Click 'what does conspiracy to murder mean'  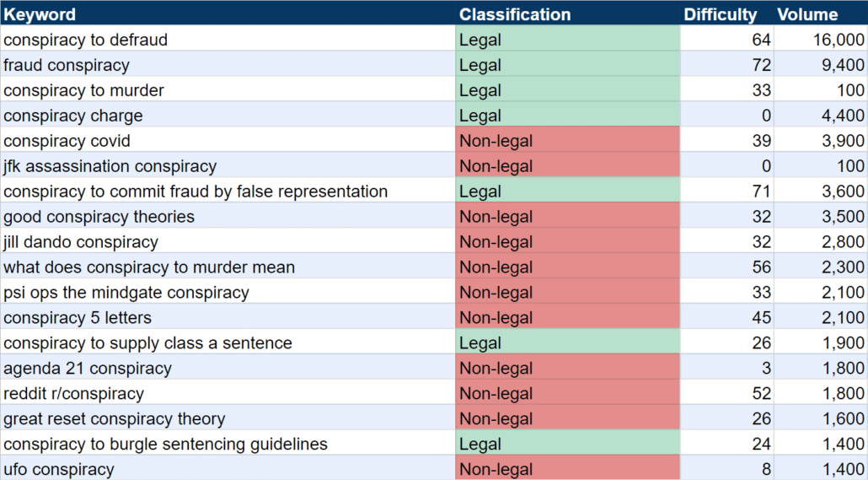click(x=228, y=267)
